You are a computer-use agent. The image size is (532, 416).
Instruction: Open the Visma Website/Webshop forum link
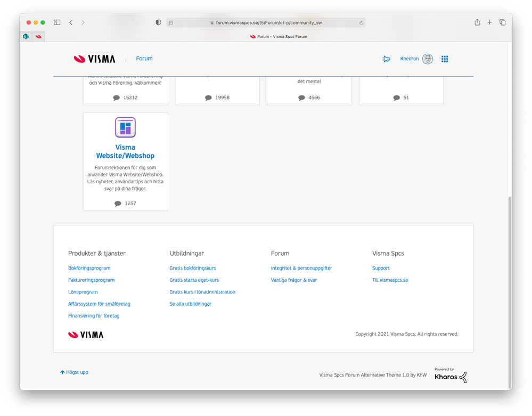tap(125, 152)
